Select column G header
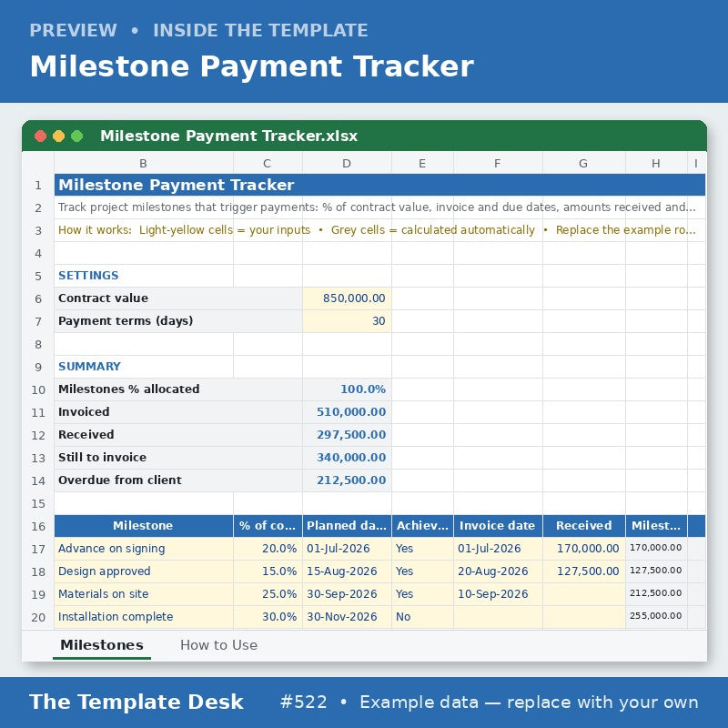Screen dimensions: 728x728 [x=583, y=163]
